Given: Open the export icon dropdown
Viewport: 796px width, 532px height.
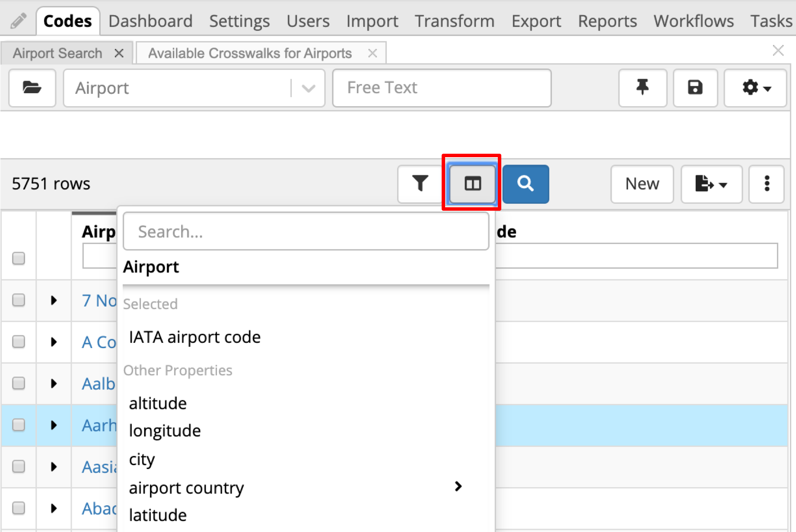Looking at the screenshot, I should 711,184.
